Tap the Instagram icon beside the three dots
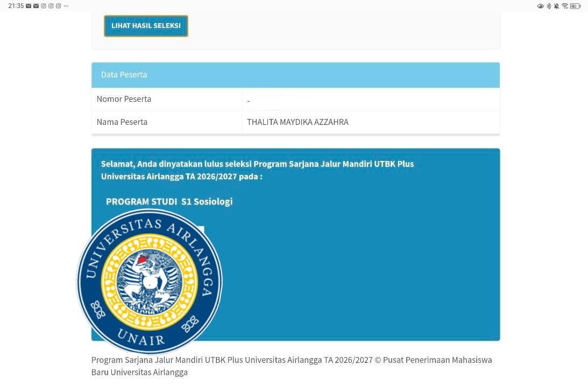This screenshot has width=588, height=385. pyautogui.click(x=59, y=6)
